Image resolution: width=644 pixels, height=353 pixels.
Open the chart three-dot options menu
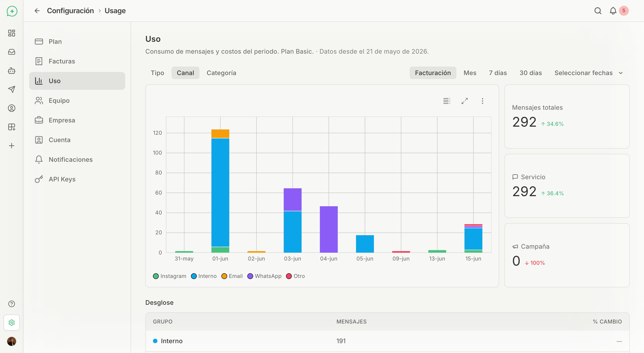(482, 101)
